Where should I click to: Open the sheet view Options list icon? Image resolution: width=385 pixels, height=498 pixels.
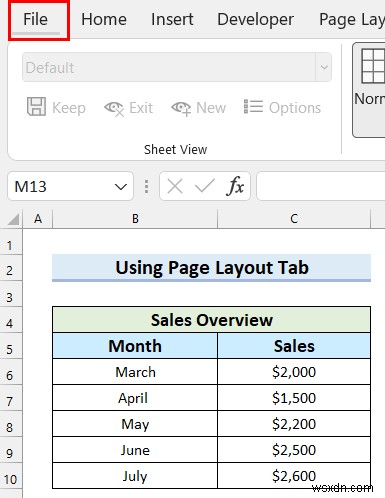253,107
